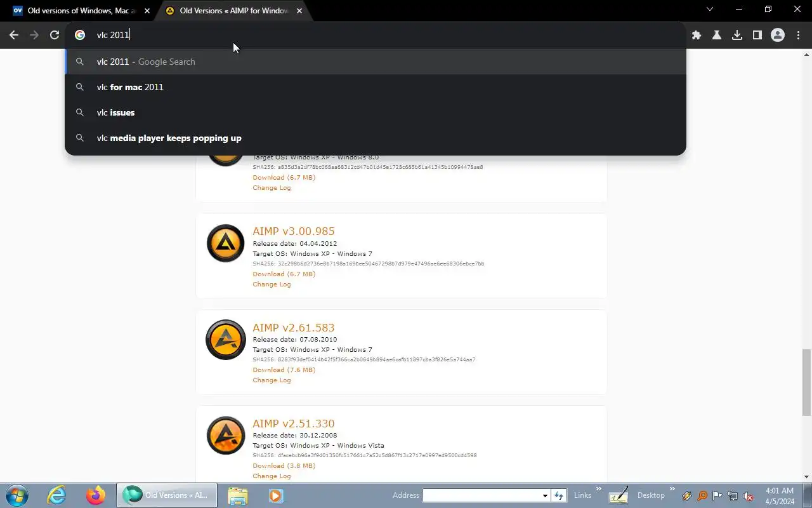Open the media player taskbar icon

276,495
